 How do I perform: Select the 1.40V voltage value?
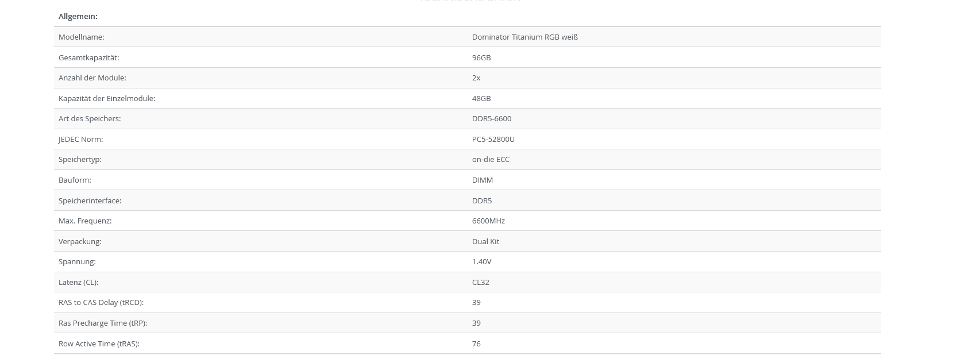[x=481, y=261]
